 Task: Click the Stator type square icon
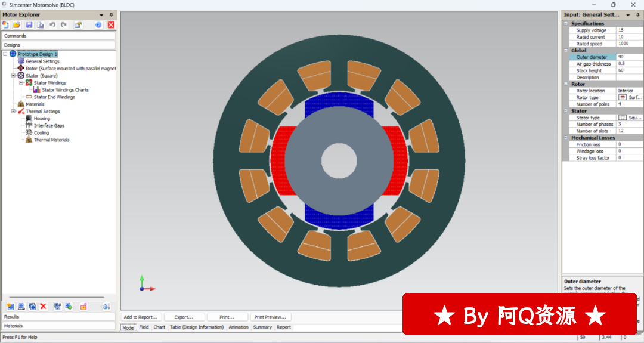coord(623,118)
